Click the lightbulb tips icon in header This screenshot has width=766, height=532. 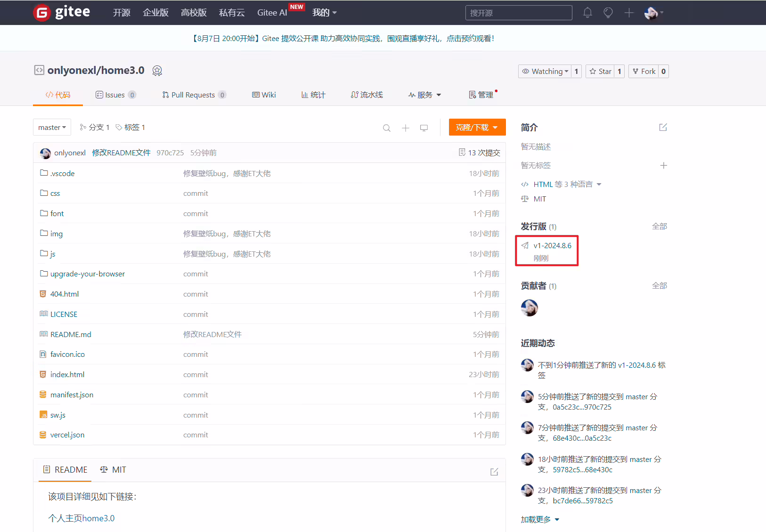tap(608, 13)
